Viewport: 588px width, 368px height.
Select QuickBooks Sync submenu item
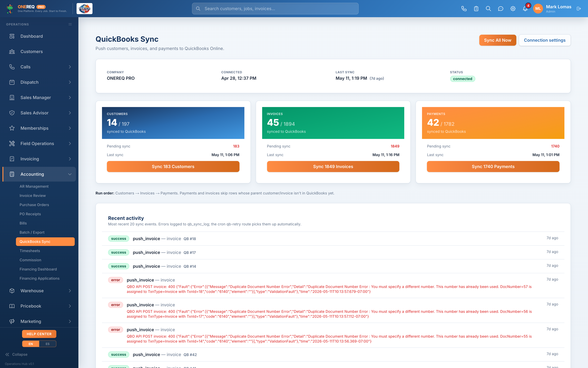click(45, 242)
